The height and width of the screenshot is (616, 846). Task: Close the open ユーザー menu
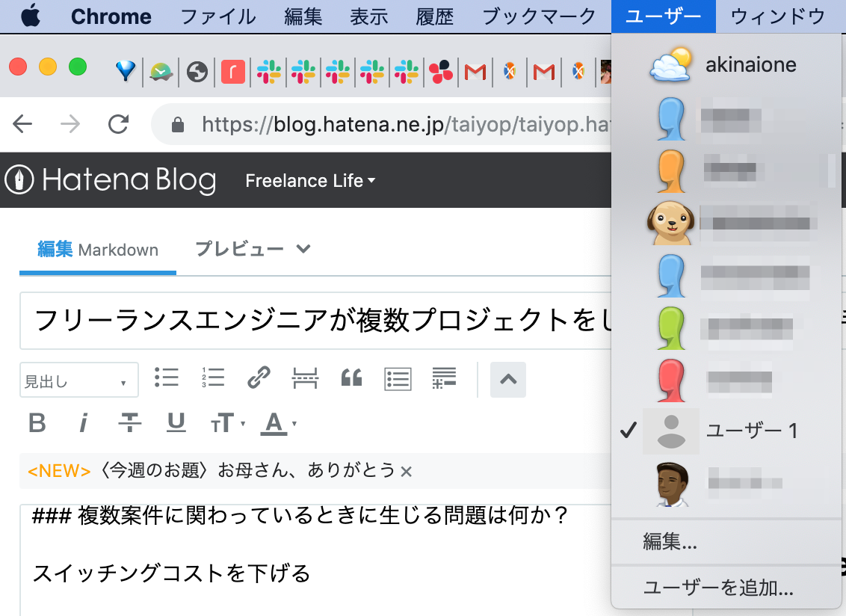[x=663, y=16]
